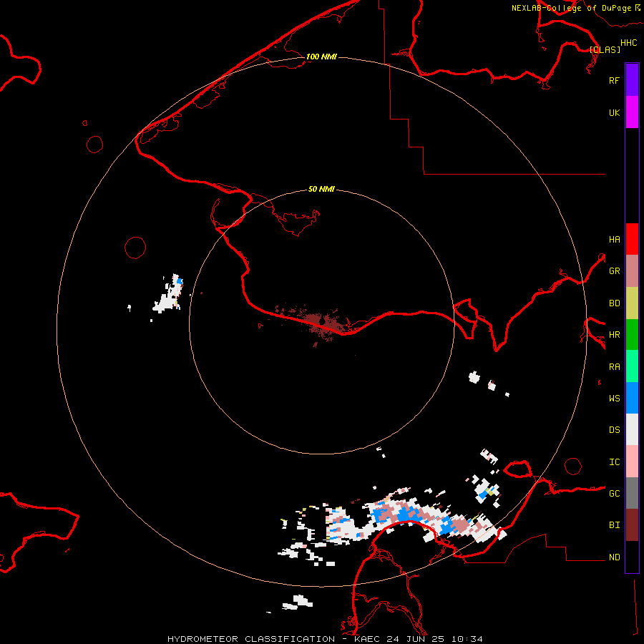Click the 'HHC' product code text
This screenshot has height=644, width=644.
click(x=628, y=43)
